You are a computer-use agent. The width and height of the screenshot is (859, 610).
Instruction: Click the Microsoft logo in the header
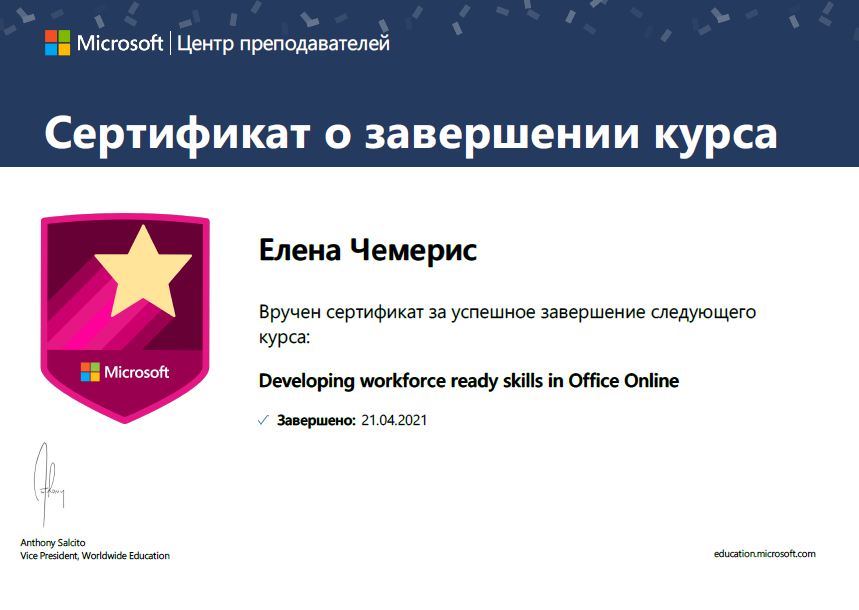click(x=104, y=43)
